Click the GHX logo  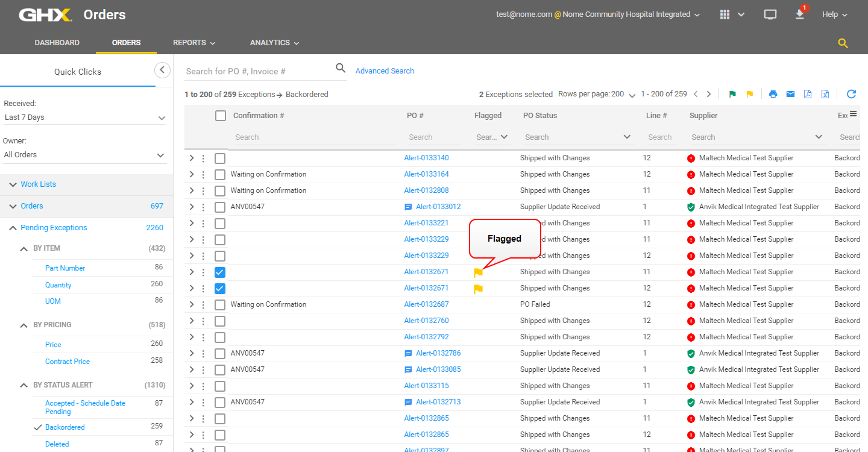pos(45,14)
